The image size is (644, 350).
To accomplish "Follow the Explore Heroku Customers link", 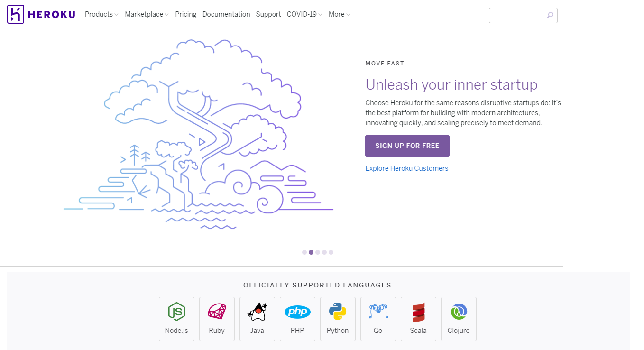I will [406, 168].
